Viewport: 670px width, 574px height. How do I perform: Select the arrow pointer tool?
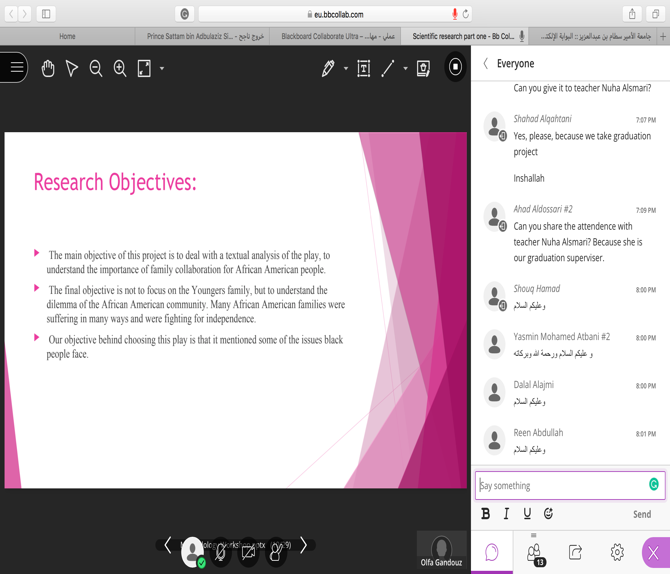point(72,68)
